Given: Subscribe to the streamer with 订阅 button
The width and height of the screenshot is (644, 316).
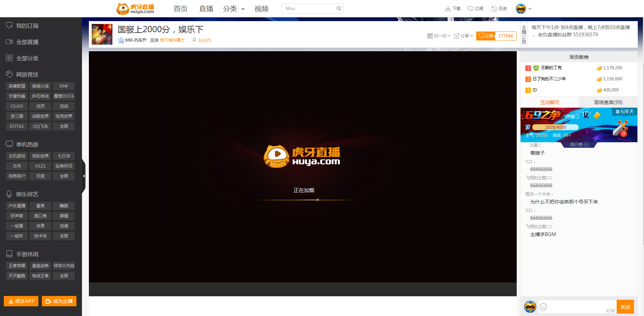Looking at the screenshot, I should click(x=486, y=36).
